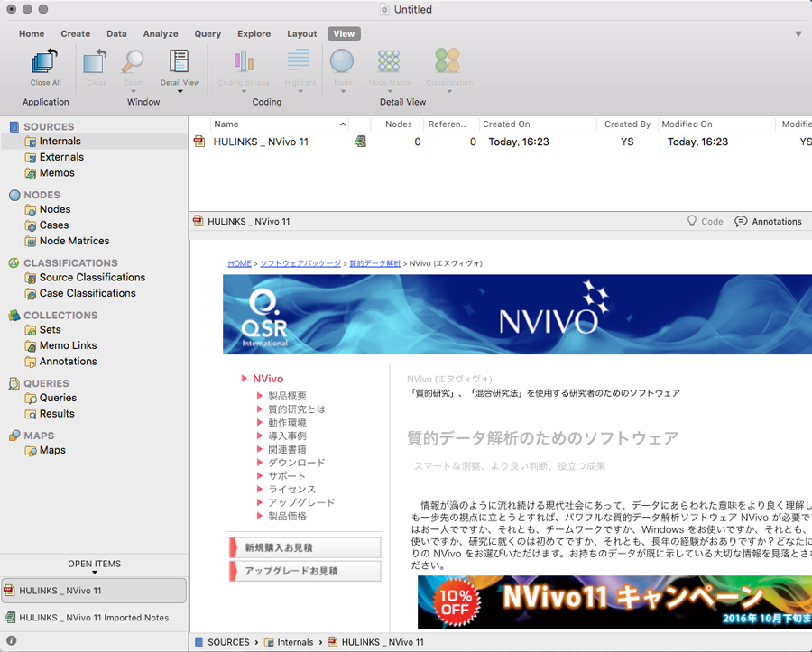
Task: Open the Results folder
Action: [x=57, y=413]
